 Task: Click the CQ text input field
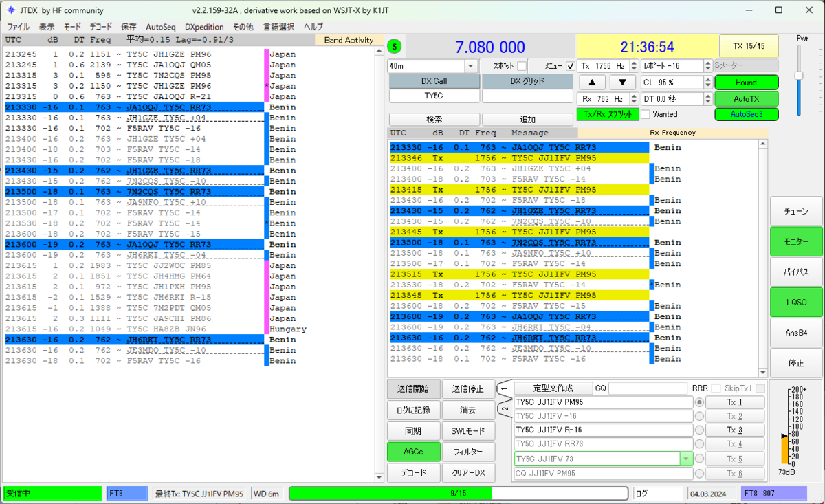(647, 388)
